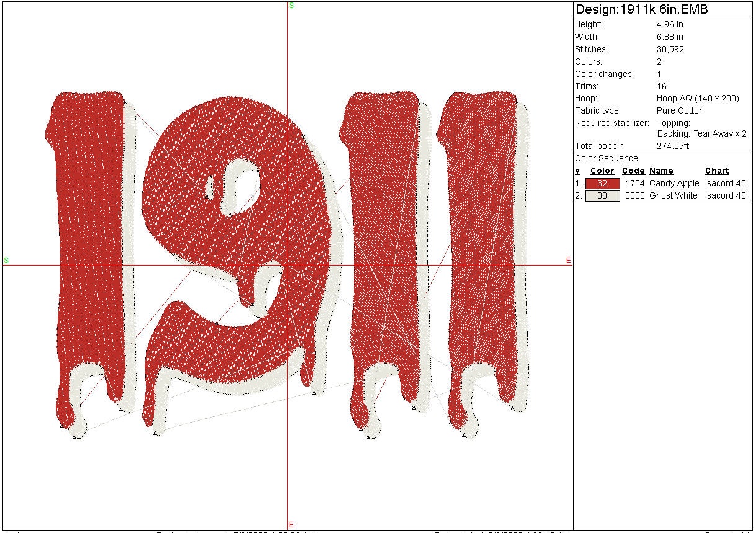The width and height of the screenshot is (756, 533).
Task: Click the underlined Color column header
Action: pos(602,171)
